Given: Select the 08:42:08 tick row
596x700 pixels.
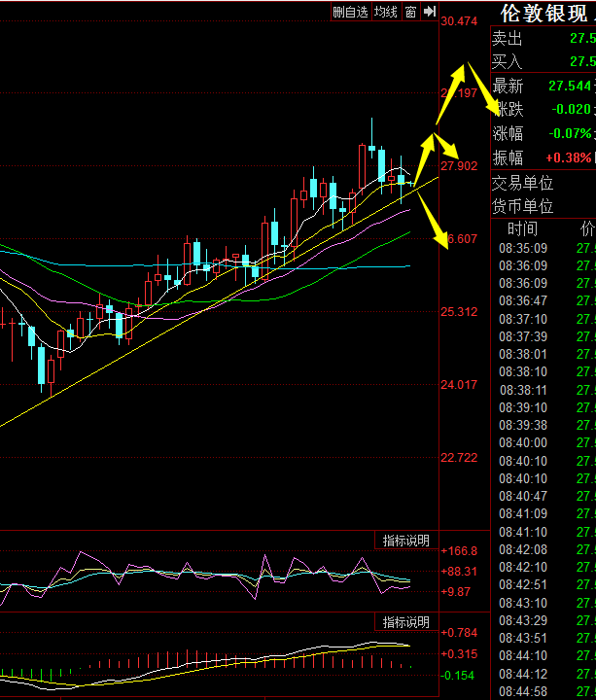Looking at the screenshot, I should (547, 549).
